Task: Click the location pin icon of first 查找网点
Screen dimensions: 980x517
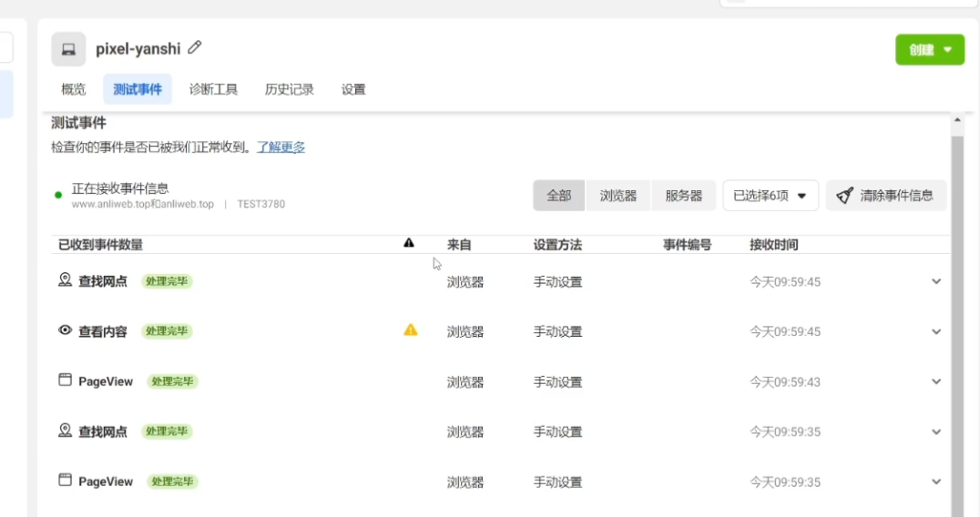Action: coord(65,279)
